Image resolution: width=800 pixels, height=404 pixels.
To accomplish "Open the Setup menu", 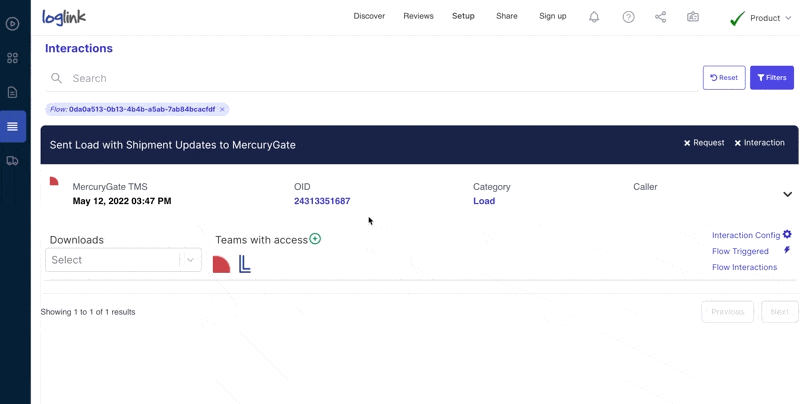I will [x=463, y=16].
